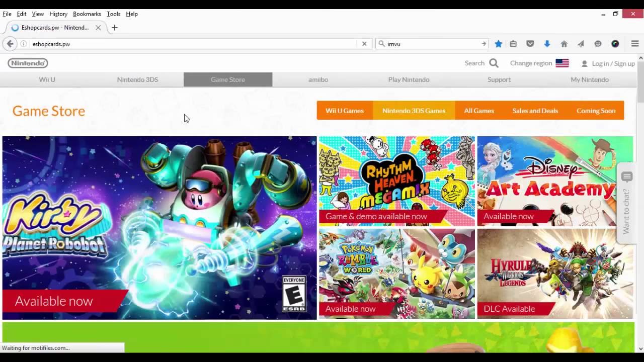
Task: Click the Sales and Deals button
Action: pyautogui.click(x=535, y=111)
